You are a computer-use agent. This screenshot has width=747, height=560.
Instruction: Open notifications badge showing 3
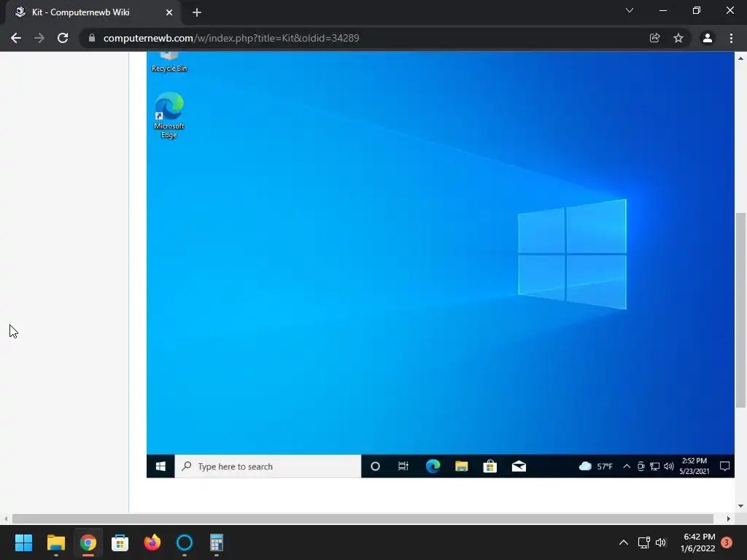tap(727, 542)
